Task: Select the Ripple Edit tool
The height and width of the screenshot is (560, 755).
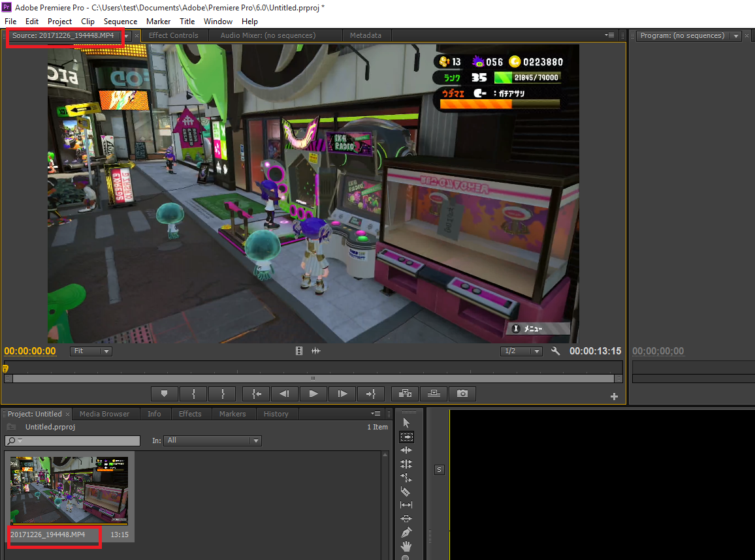Action: [x=406, y=450]
